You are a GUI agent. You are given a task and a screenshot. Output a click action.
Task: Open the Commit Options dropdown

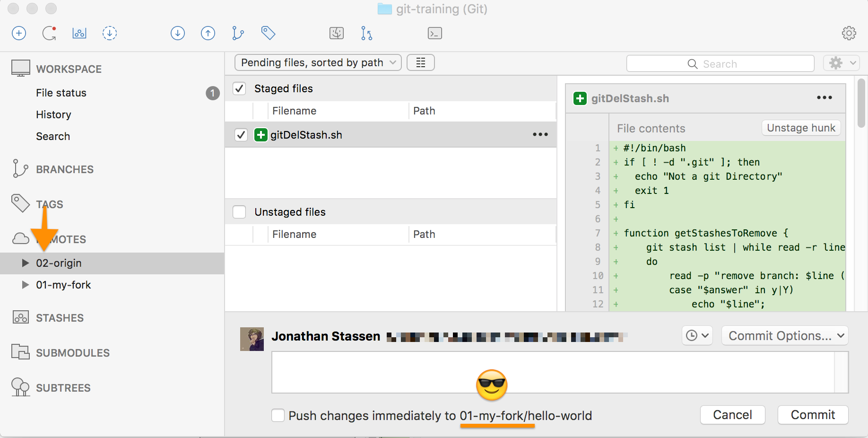785,336
